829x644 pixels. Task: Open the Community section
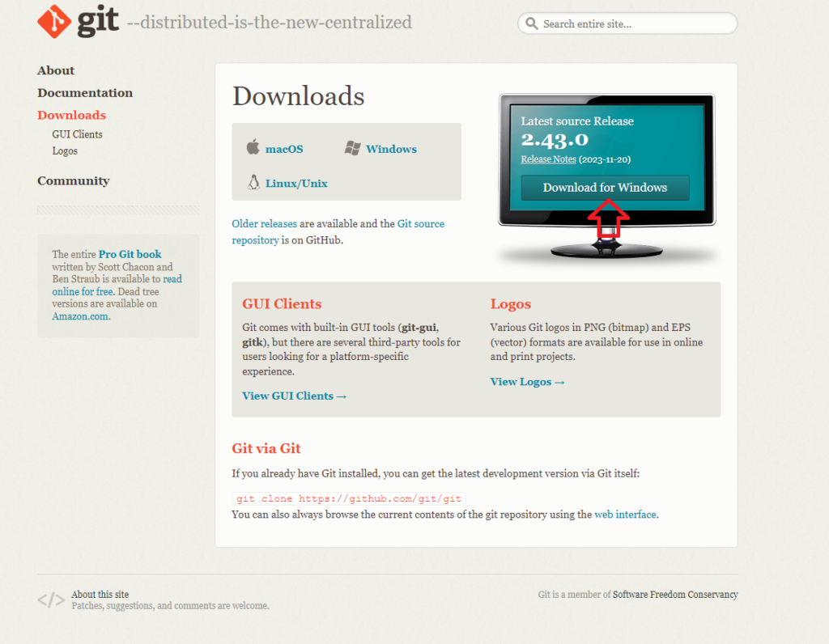(x=74, y=180)
